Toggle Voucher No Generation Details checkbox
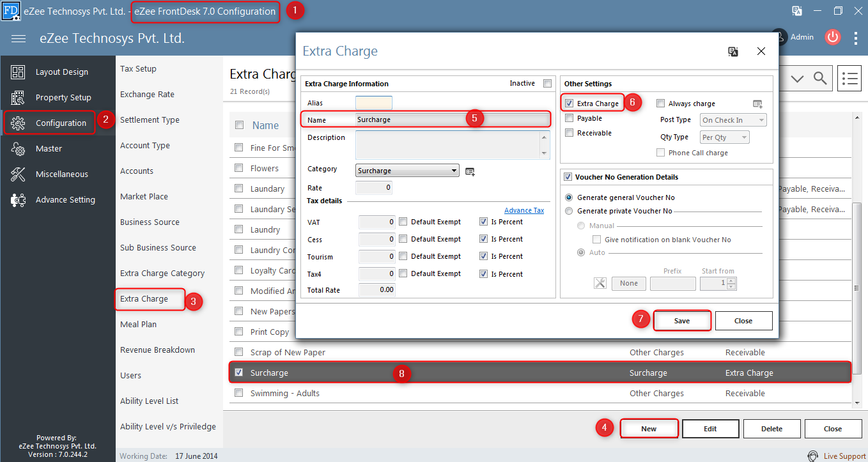Viewport: 868px width, 462px height. 568,177
